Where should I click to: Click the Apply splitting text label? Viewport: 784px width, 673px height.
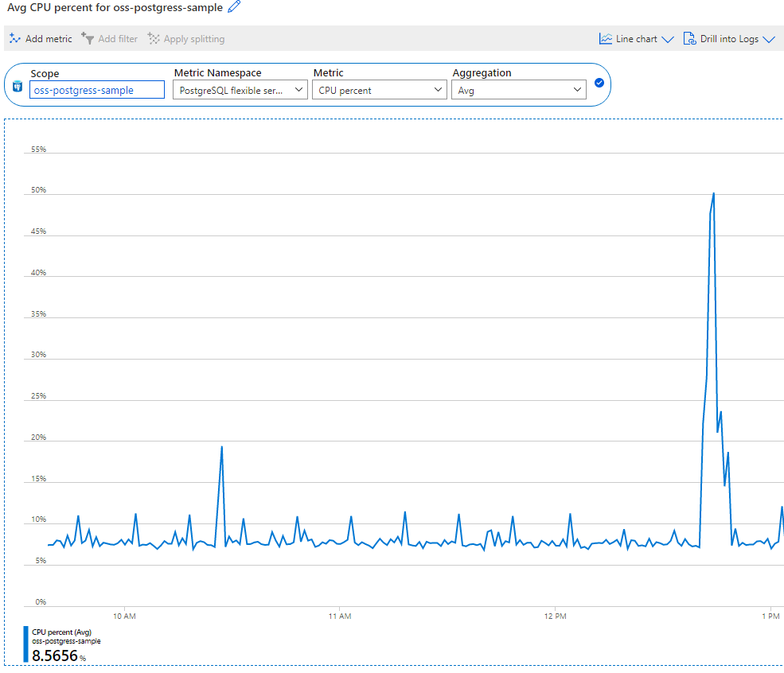pyautogui.click(x=194, y=39)
